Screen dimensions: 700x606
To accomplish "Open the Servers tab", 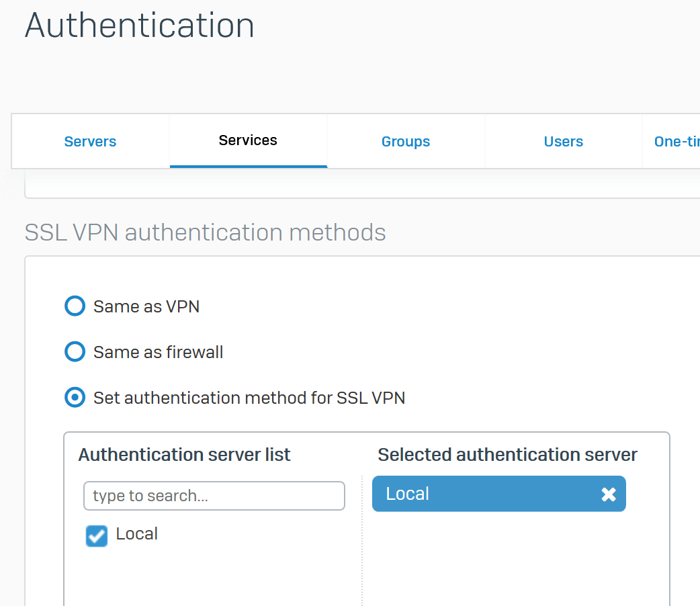I will coord(90,141).
